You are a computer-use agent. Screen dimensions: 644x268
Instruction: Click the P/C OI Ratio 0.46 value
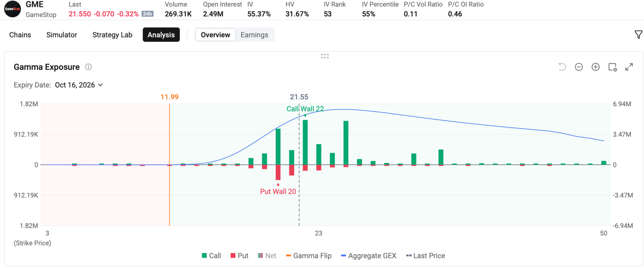(455, 14)
